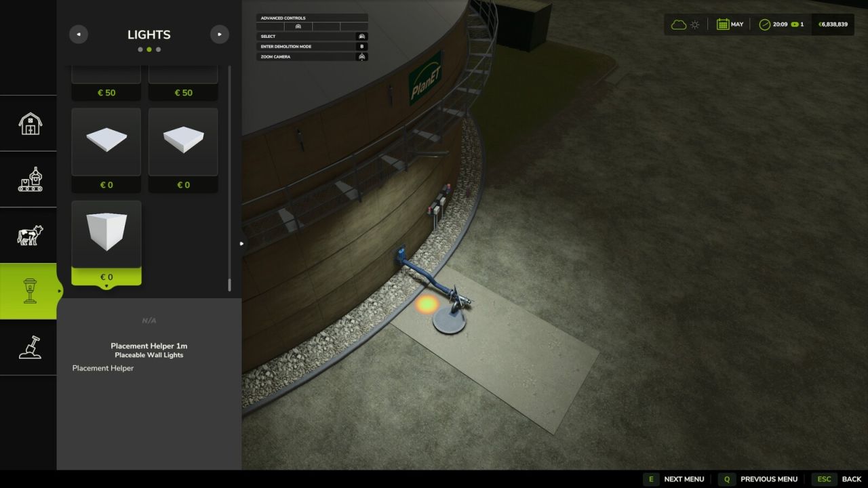The height and width of the screenshot is (488, 868).
Task: Select the second flat white slab item
Action: point(184,142)
